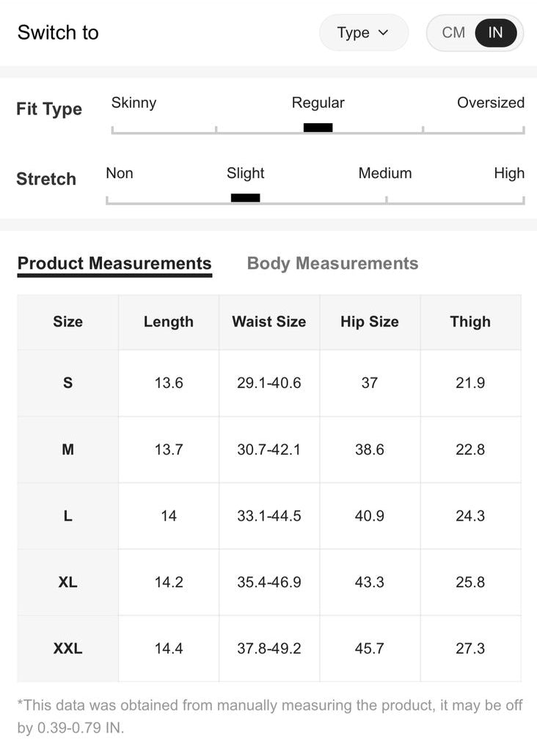Open the Product Measurements tab

pos(114,264)
